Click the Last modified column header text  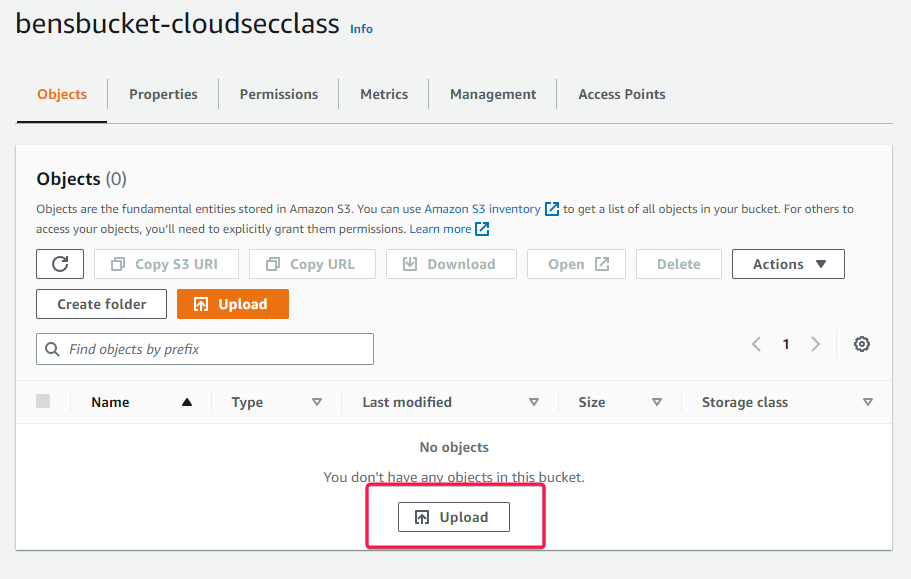407,402
